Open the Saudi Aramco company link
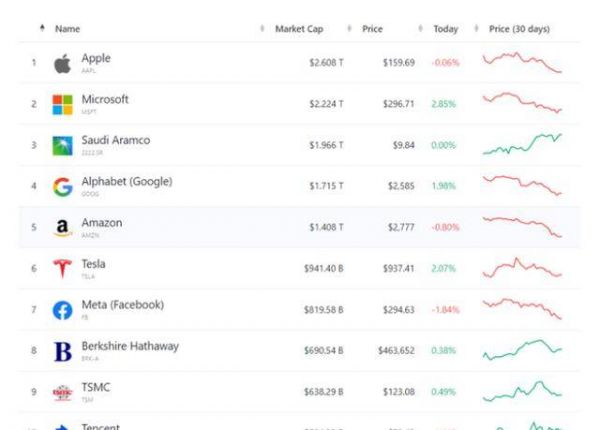Screen dimensions: 600x430 click(x=115, y=141)
